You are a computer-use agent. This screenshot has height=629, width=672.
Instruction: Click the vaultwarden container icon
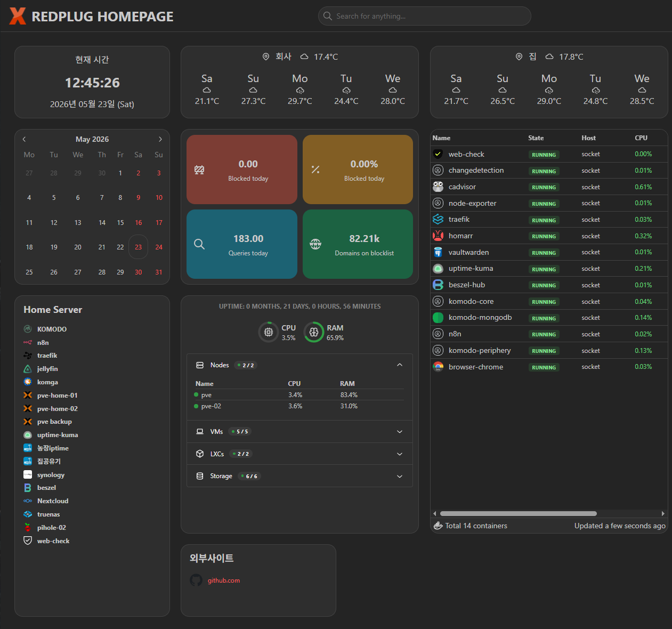click(438, 252)
